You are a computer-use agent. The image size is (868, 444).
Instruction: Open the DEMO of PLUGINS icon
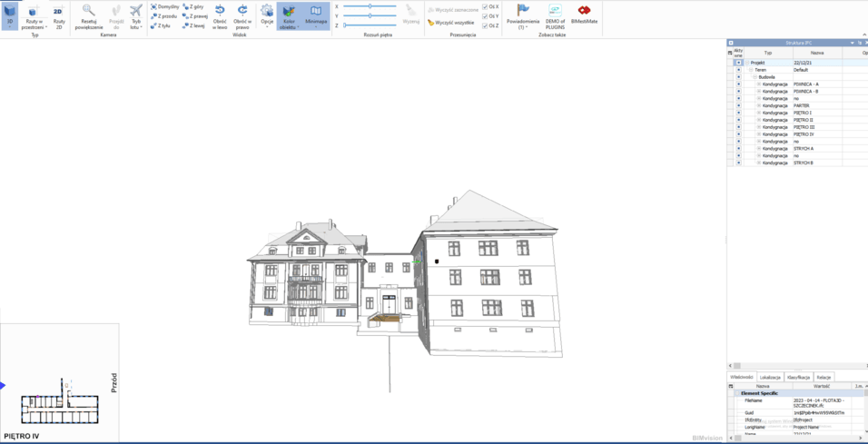pos(555,15)
